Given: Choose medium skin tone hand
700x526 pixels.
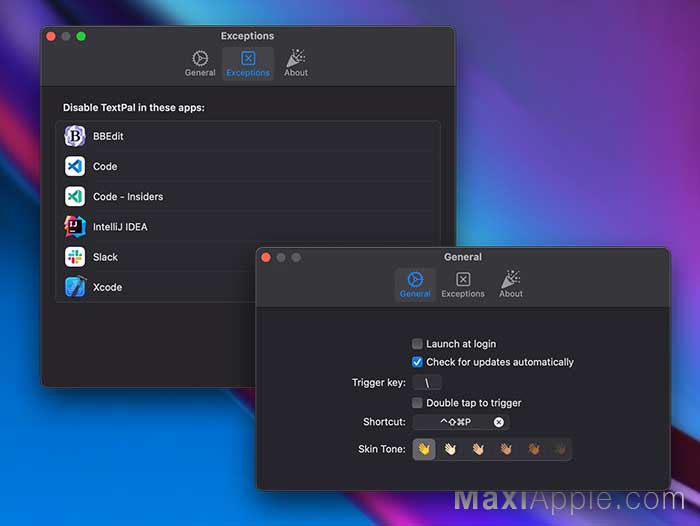Looking at the screenshot, I should click(x=506, y=449).
